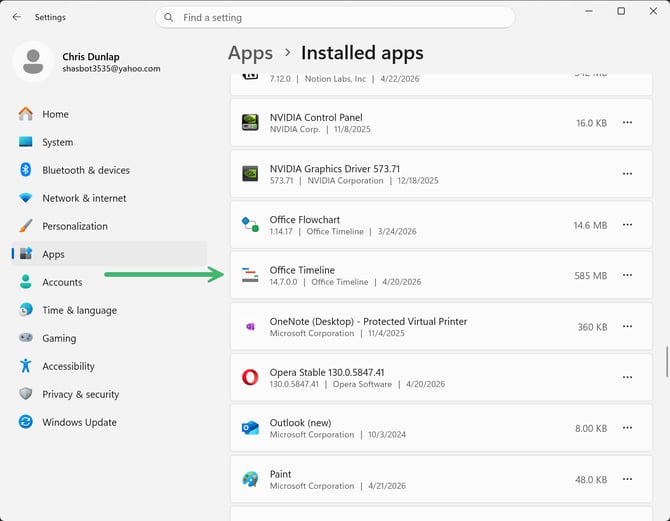
Task: Go to Windows Update section
Action: click(x=79, y=422)
